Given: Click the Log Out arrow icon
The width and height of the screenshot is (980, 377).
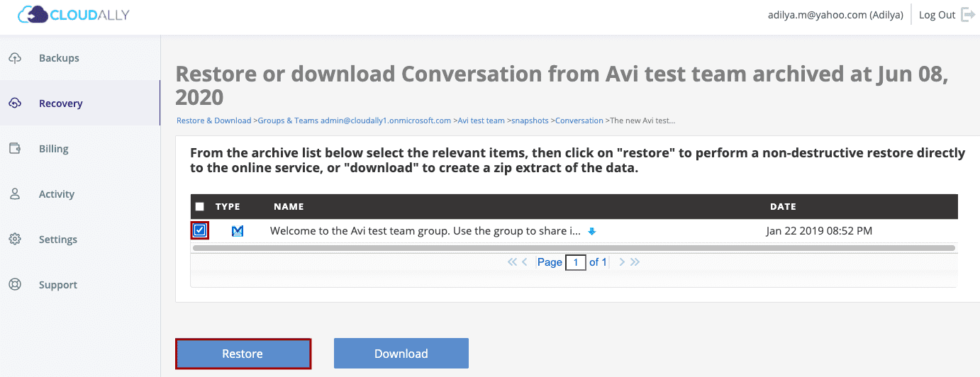Looking at the screenshot, I should [x=968, y=15].
